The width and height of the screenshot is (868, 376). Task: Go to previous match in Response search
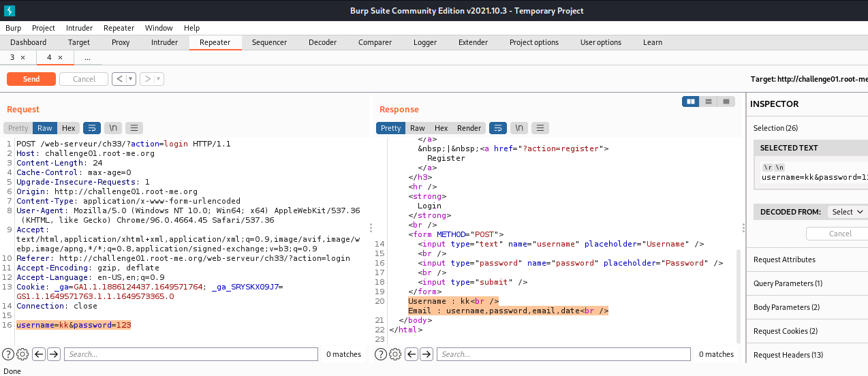coord(412,354)
